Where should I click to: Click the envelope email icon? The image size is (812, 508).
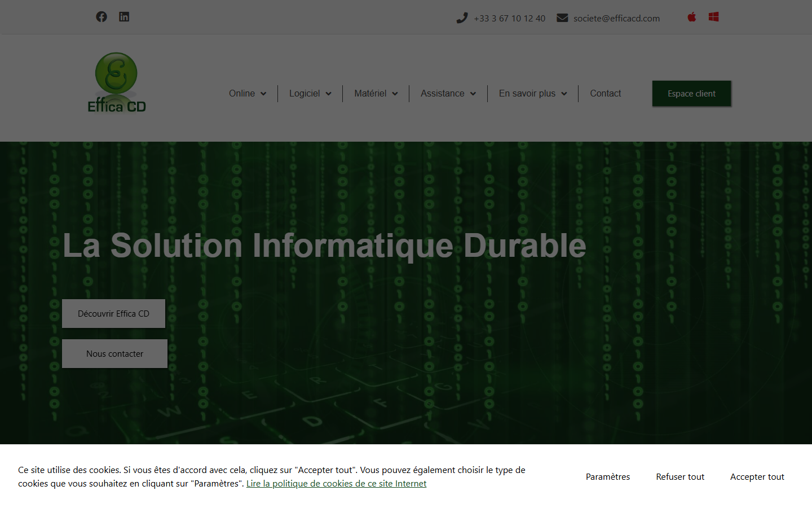pos(562,18)
